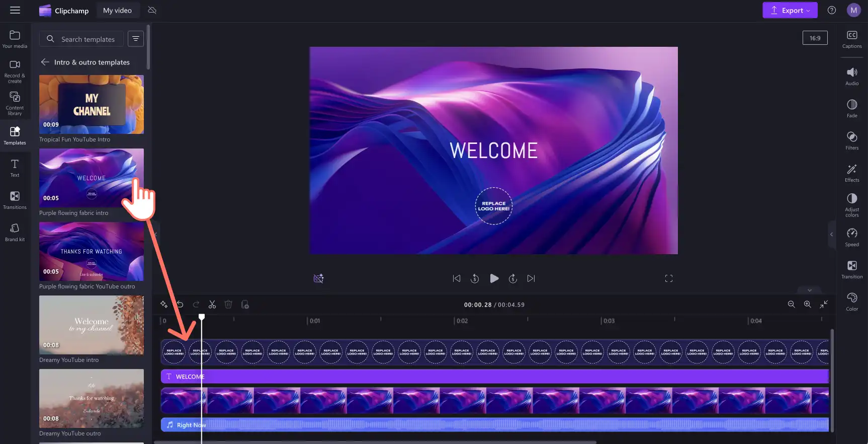Open the Captions panel
Viewport: 868px width, 444px height.
852,39
